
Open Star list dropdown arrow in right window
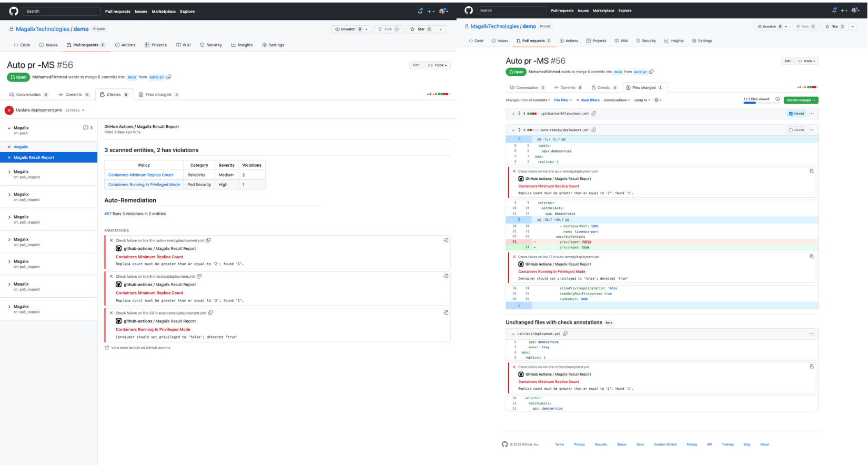coord(852,26)
